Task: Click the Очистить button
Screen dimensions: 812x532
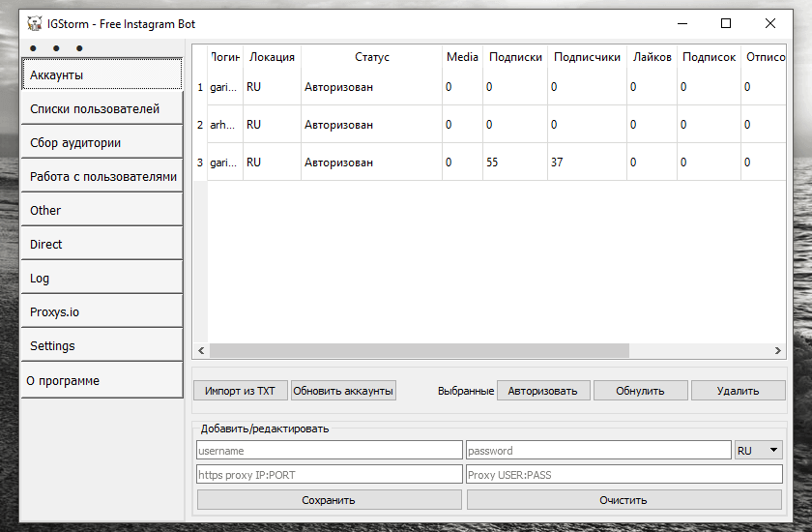Action: pos(623,500)
